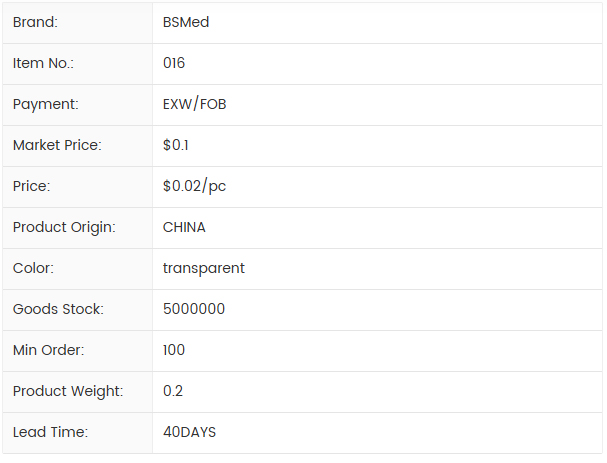Click the $0.02/pc price value
The height and width of the screenshot is (463, 607).
click(194, 186)
